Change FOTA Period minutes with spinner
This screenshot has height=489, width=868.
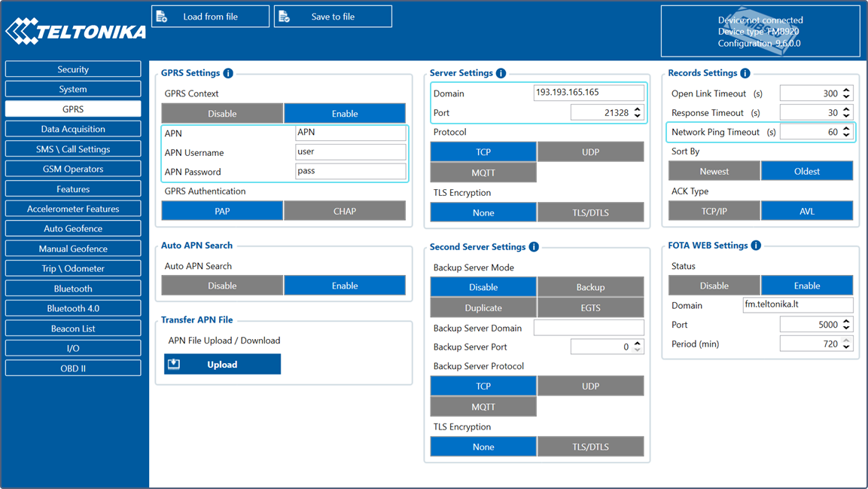tap(846, 344)
